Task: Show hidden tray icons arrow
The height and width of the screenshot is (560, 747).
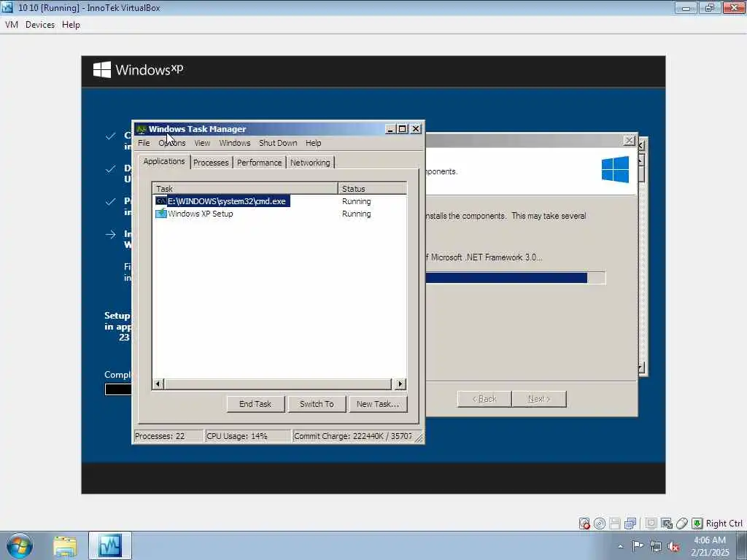Action: 620,546
